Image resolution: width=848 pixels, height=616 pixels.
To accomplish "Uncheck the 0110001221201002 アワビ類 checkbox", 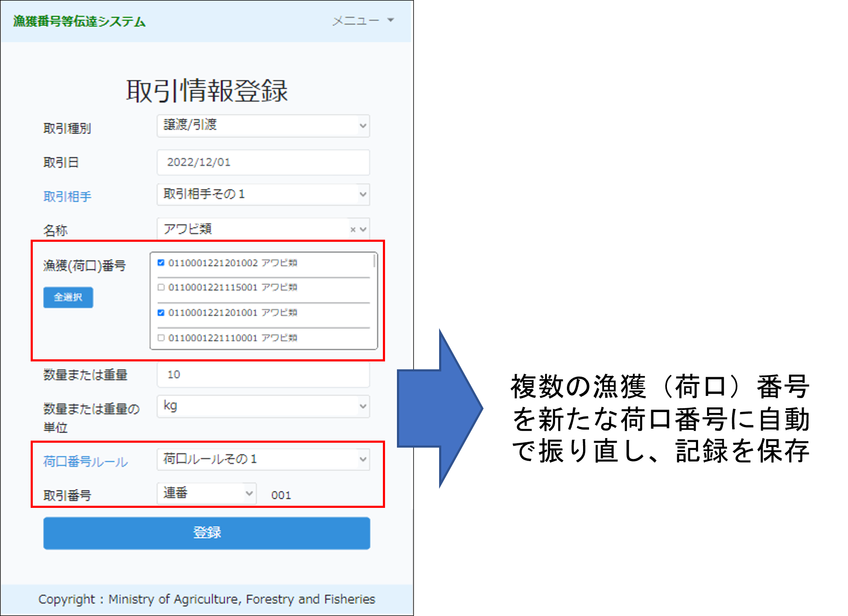I will (x=161, y=263).
